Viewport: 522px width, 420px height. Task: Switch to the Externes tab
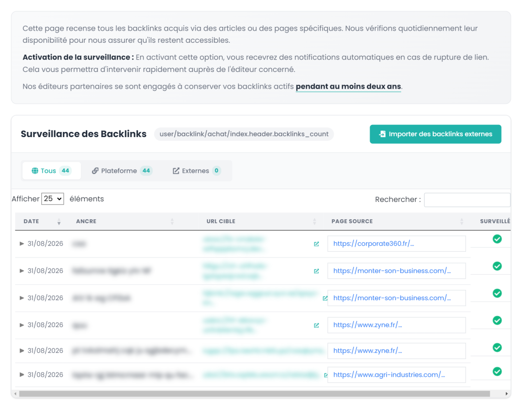(x=196, y=171)
